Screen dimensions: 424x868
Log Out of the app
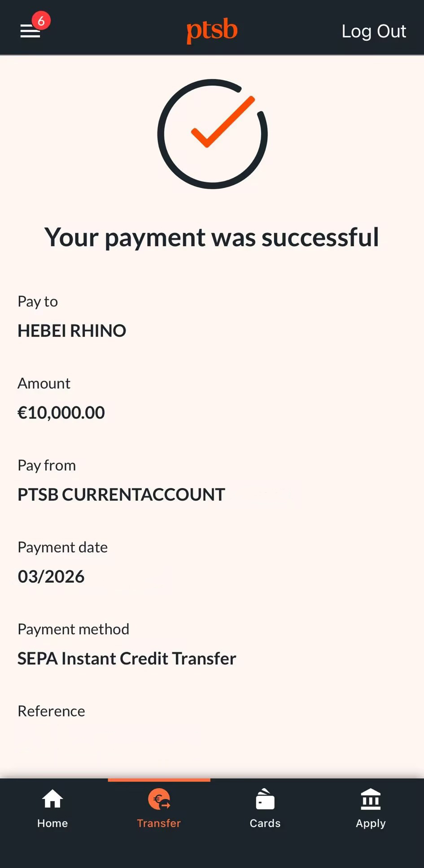point(374,31)
